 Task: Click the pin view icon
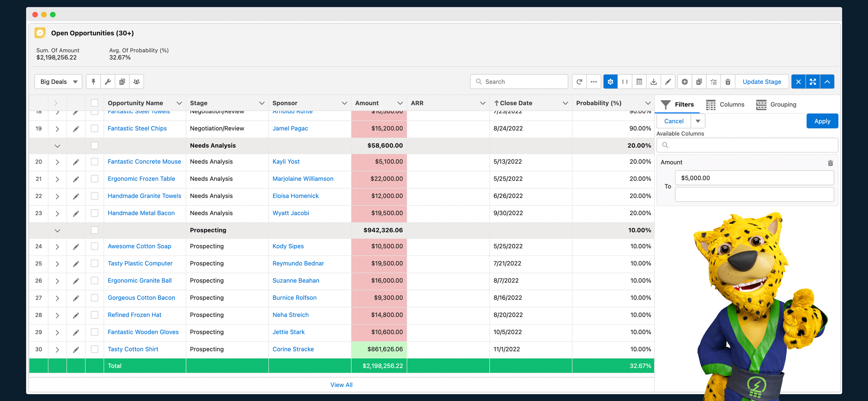tap(93, 82)
